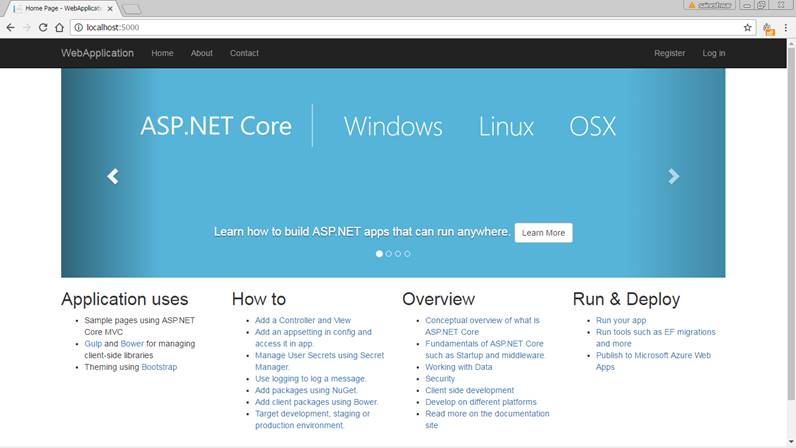The image size is (796, 448).
Task: Open the Bootstrap link
Action: [159, 367]
